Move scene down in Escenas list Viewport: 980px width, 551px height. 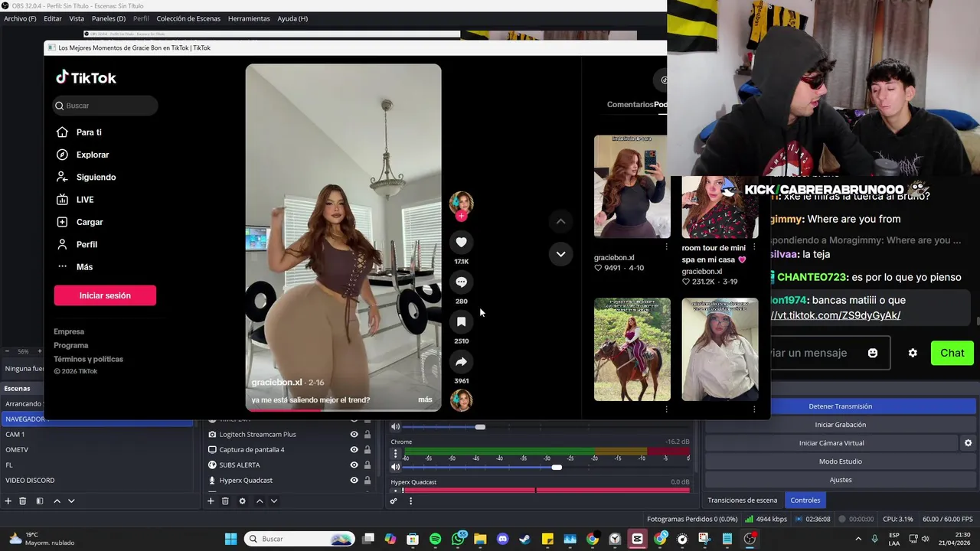71,500
